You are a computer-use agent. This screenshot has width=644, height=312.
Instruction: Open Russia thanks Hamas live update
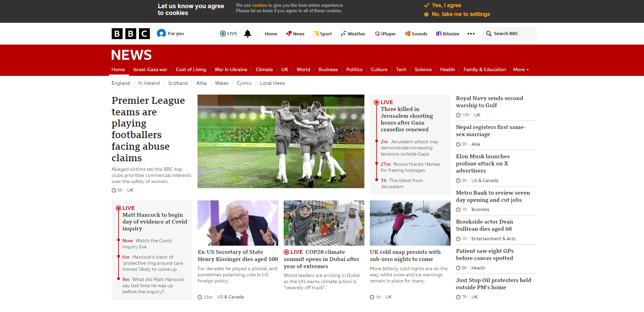coord(410,167)
